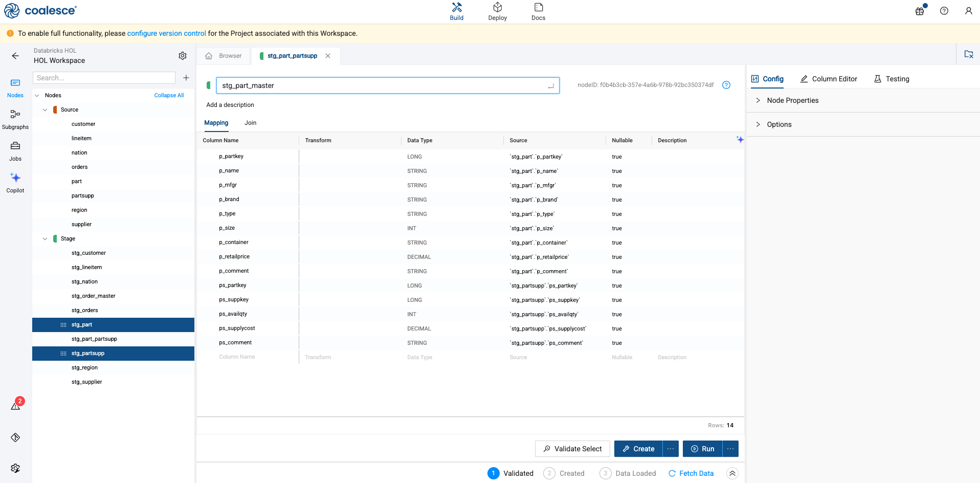Click the Validated step indicator
This screenshot has width=980, height=483.
[x=510, y=473]
